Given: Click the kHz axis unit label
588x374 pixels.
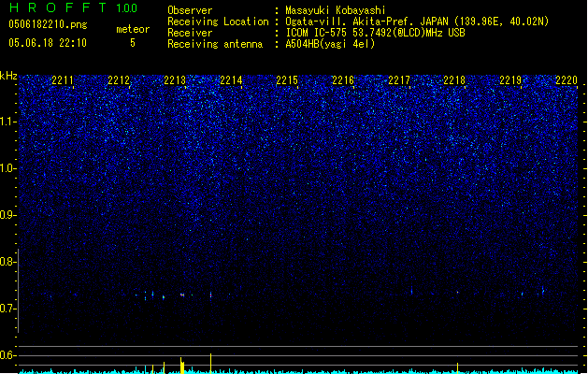Looking at the screenshot, I should coord(8,76).
